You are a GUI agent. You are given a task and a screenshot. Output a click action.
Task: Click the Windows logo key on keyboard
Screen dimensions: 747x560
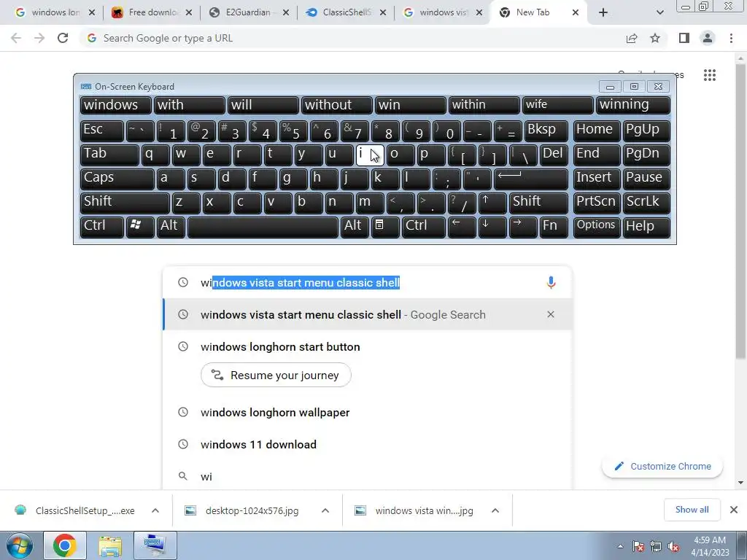(140, 226)
